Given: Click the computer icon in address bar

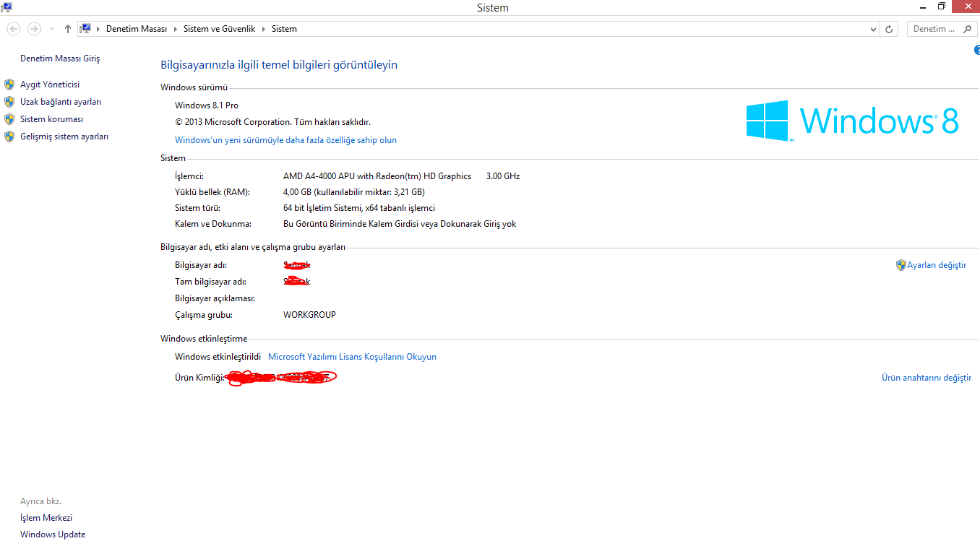Looking at the screenshot, I should click(x=85, y=29).
